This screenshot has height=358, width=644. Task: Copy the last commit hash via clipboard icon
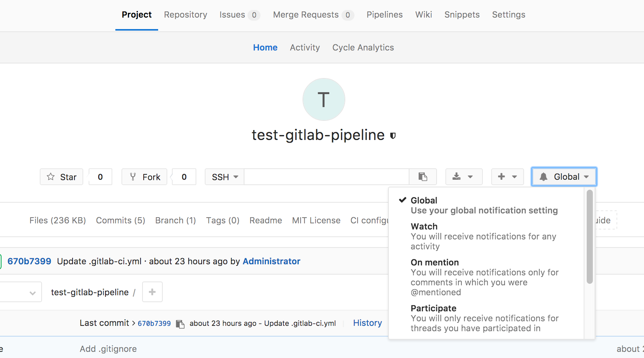point(180,323)
